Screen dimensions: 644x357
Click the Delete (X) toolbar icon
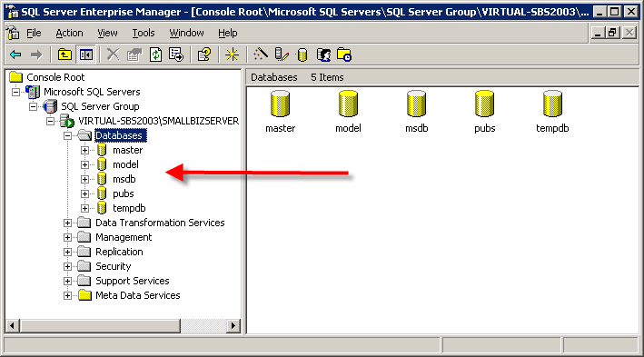point(113,55)
